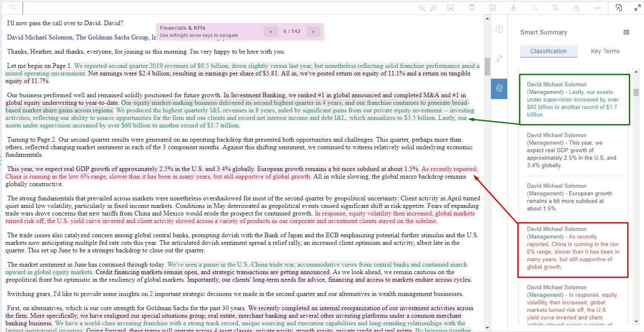Bookmark this document
Screen dimensions: 644x332
(x=472, y=8)
